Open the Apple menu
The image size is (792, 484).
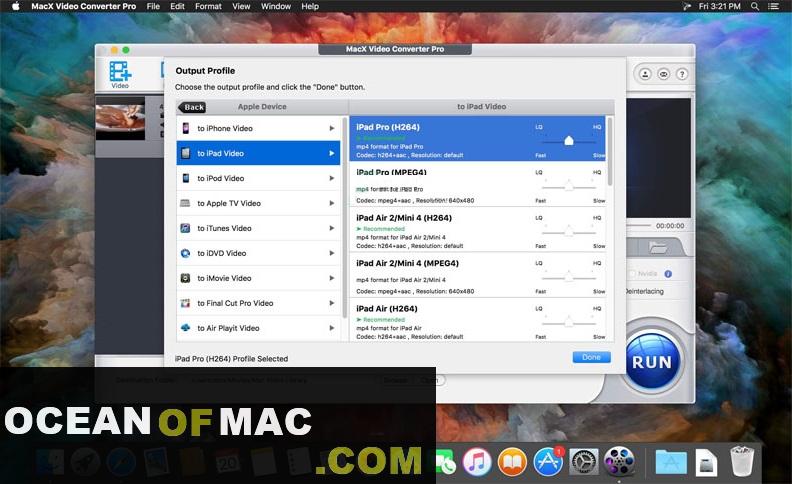16,6
